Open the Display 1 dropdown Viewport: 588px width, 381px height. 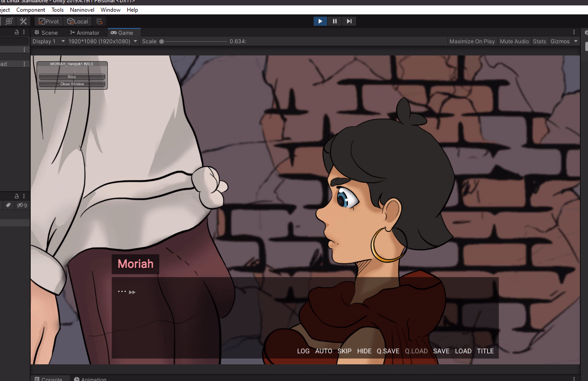48,41
